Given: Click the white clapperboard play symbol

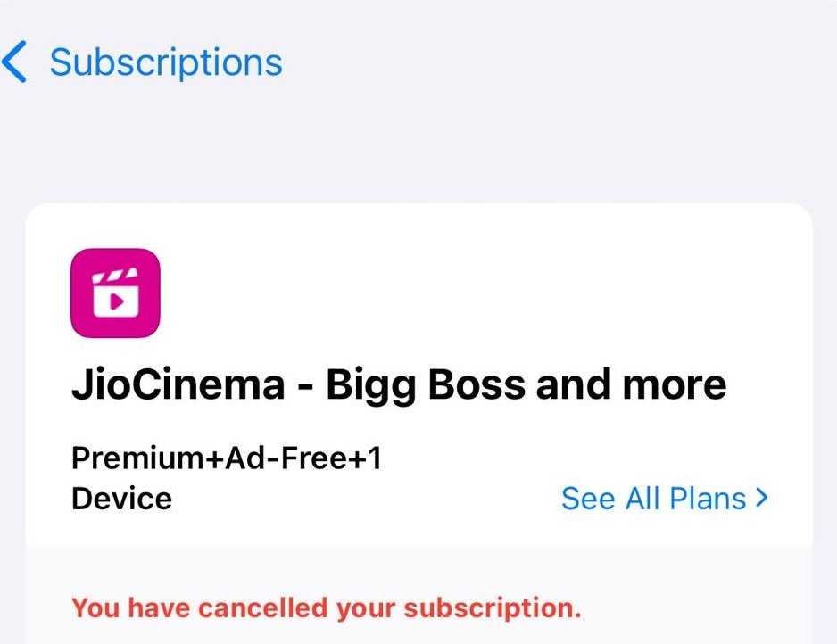Looking at the screenshot, I should tap(116, 293).
